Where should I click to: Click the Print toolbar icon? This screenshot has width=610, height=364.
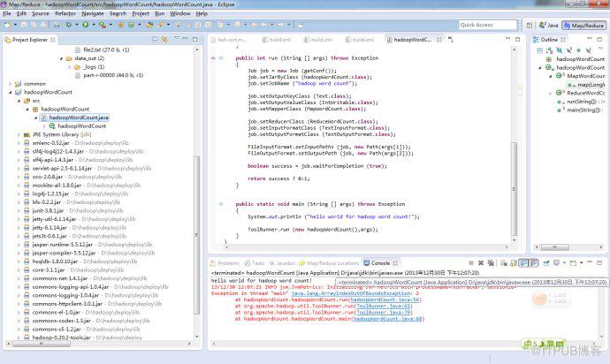pyautogui.click(x=43, y=25)
